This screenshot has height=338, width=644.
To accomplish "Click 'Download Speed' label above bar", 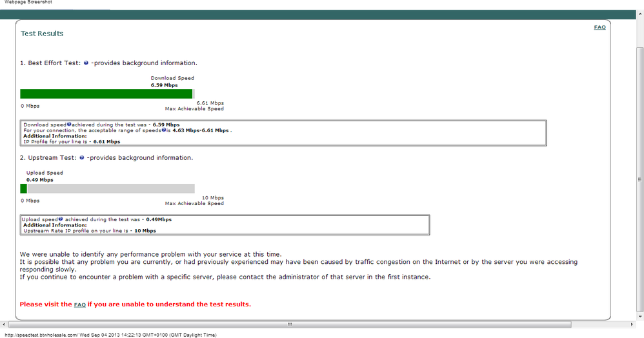I will pos(172,78).
